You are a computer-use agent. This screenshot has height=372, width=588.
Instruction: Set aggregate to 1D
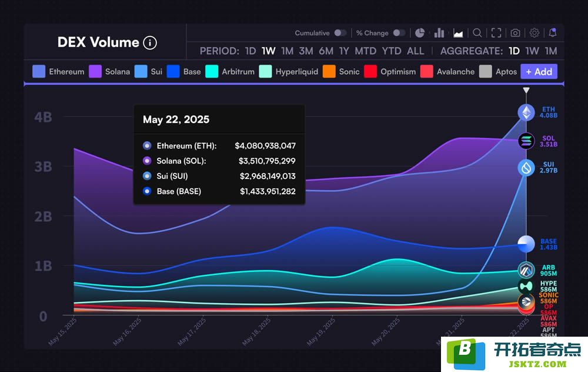coord(514,51)
